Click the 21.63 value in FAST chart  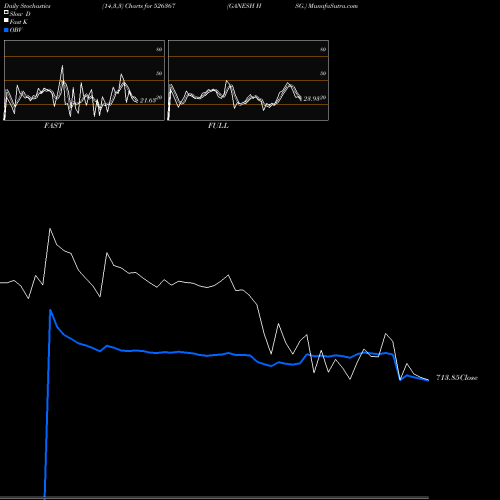click(x=148, y=100)
